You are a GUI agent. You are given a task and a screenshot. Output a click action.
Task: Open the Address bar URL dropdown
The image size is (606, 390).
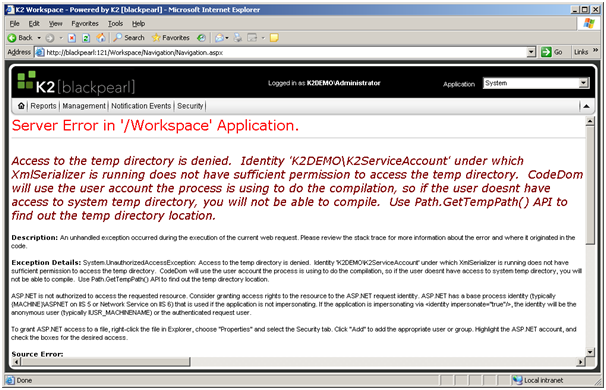531,52
